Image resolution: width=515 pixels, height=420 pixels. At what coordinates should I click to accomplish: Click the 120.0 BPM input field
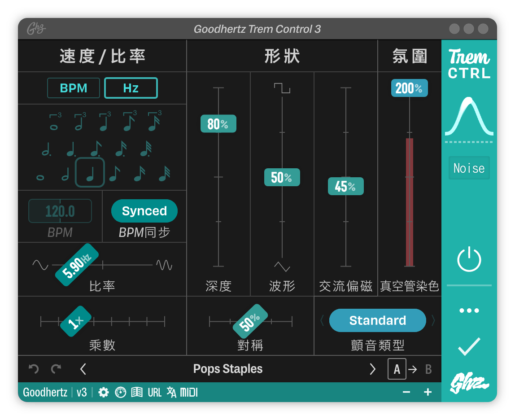(x=60, y=211)
